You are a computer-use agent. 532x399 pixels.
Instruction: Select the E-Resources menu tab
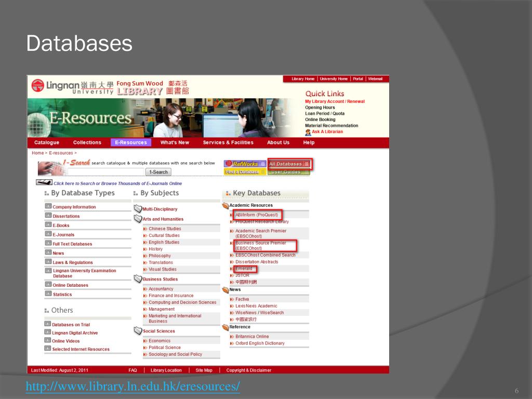click(131, 142)
